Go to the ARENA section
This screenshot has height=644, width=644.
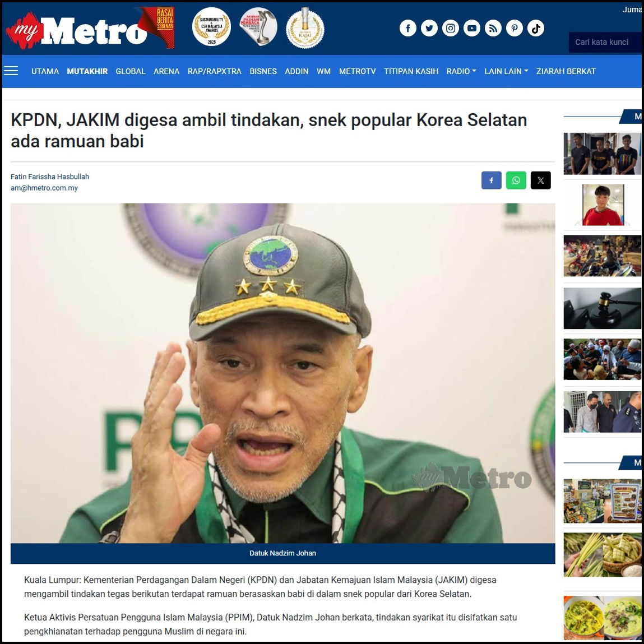166,71
